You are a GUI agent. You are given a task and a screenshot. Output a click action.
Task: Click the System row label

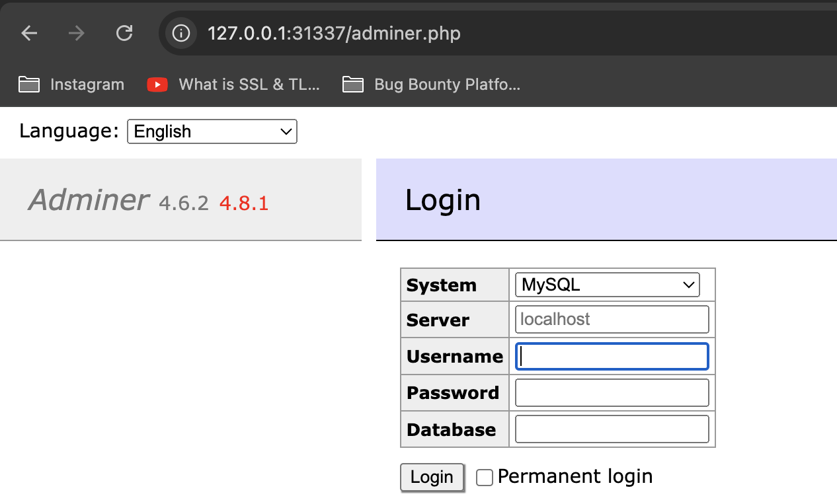(x=442, y=285)
